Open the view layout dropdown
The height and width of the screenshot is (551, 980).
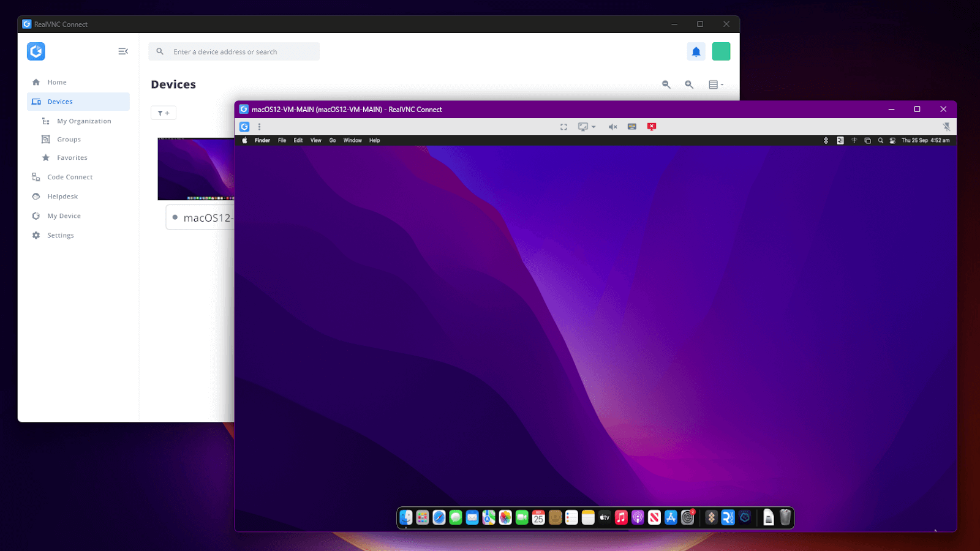[x=715, y=84]
